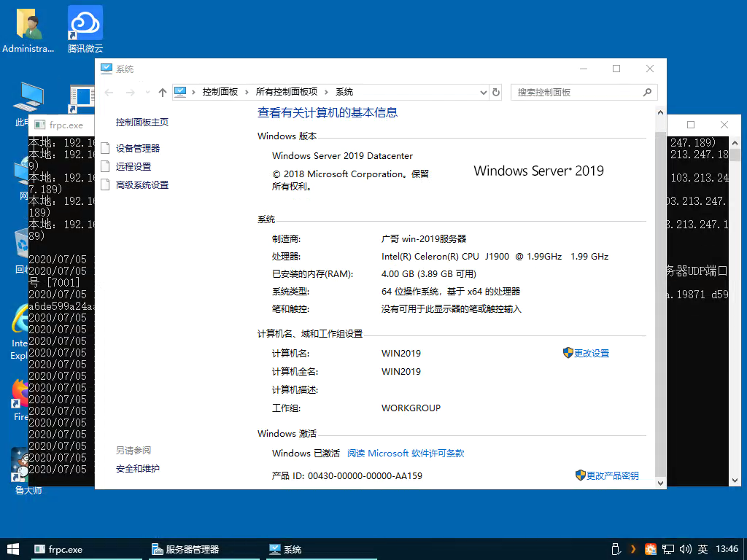Click the system type value "64 位操作系统"

coord(411,292)
